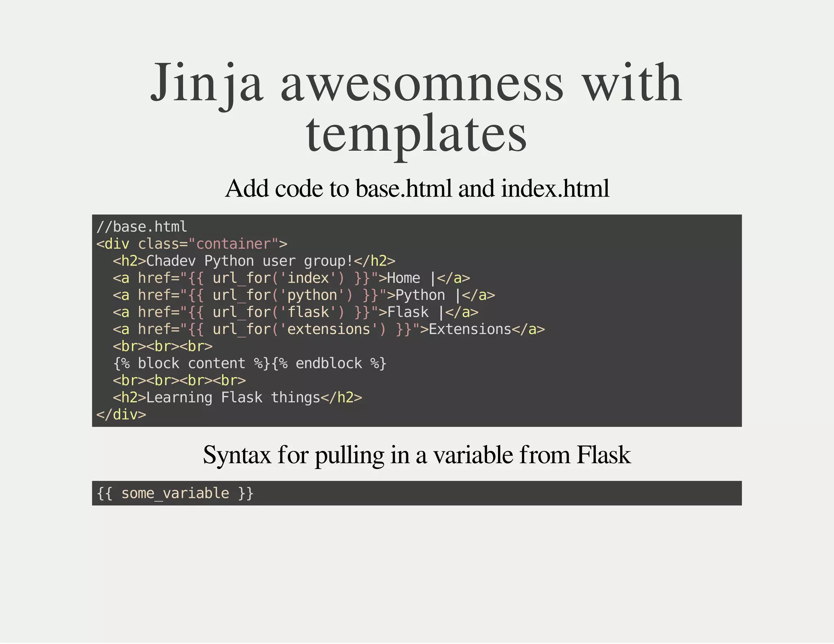This screenshot has width=834, height=644.
Task: Click the url_for('index') Home link line
Action: (x=292, y=278)
